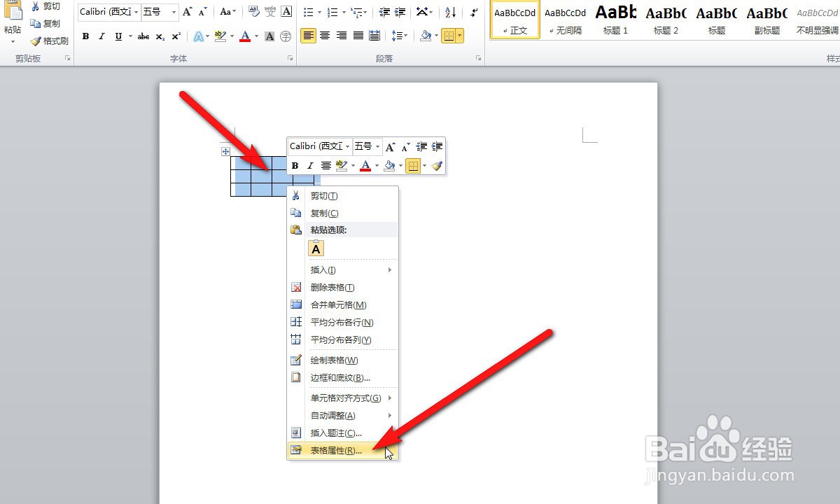Apply 无间隔 style
Viewport: 840px width, 504px height.
coord(566,20)
